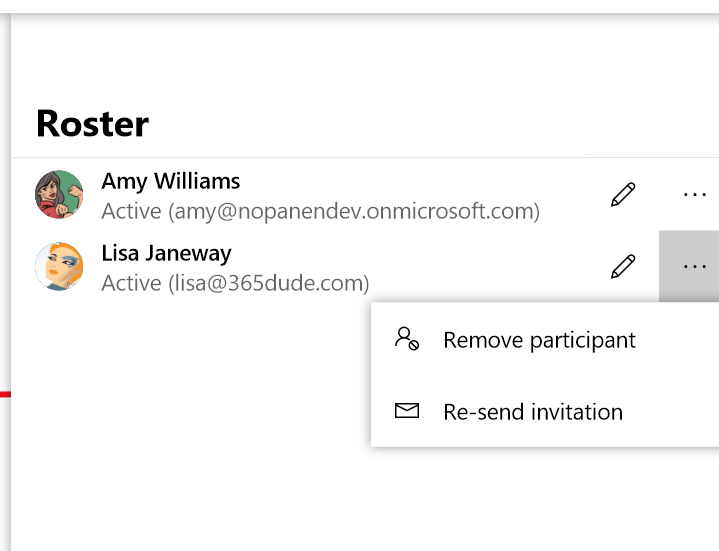The height and width of the screenshot is (551, 719).
Task: Choose the Remove participant menu entry
Action: point(539,340)
